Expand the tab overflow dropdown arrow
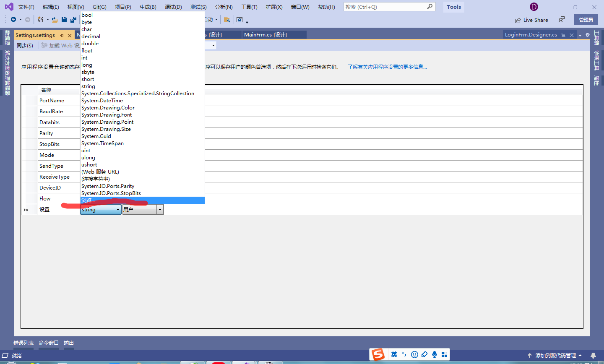 580,35
